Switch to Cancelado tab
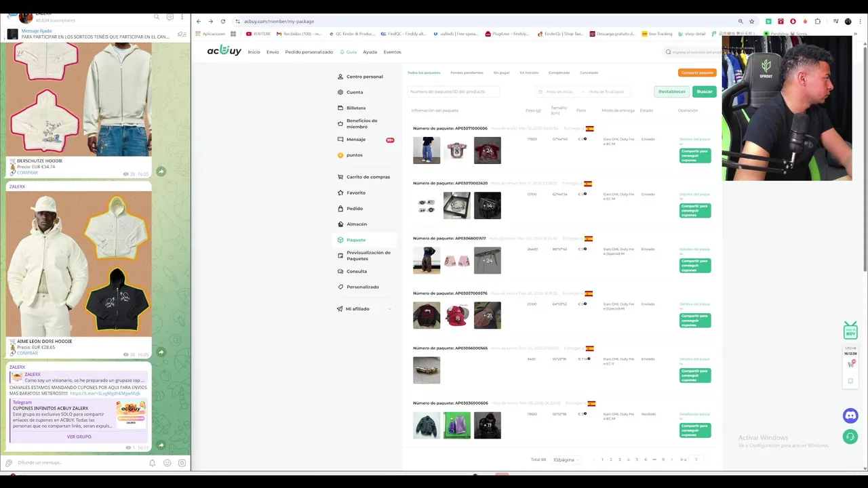This screenshot has height=488, width=868. click(x=589, y=73)
